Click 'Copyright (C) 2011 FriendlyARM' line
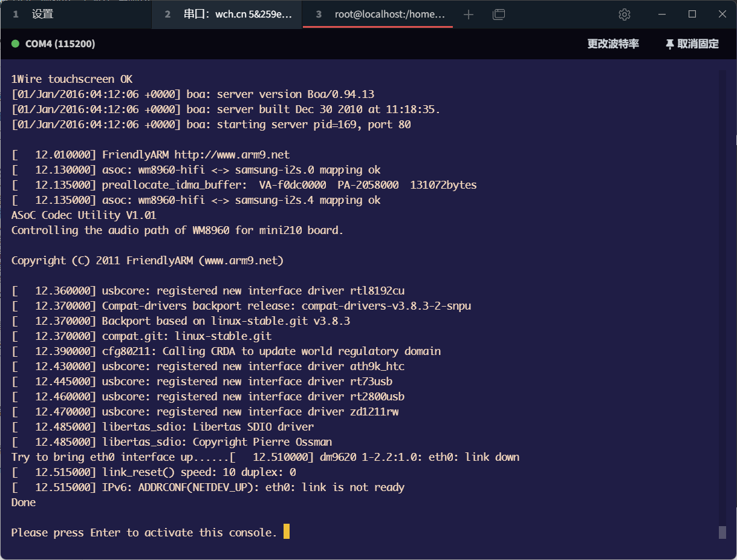Viewport: 737px width, 560px height. (148, 261)
